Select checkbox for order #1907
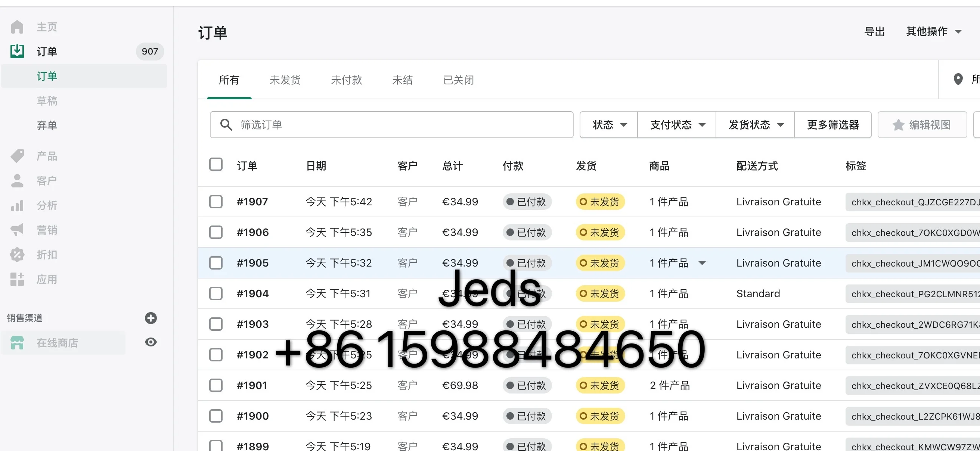The width and height of the screenshot is (980, 451). pyautogui.click(x=216, y=202)
